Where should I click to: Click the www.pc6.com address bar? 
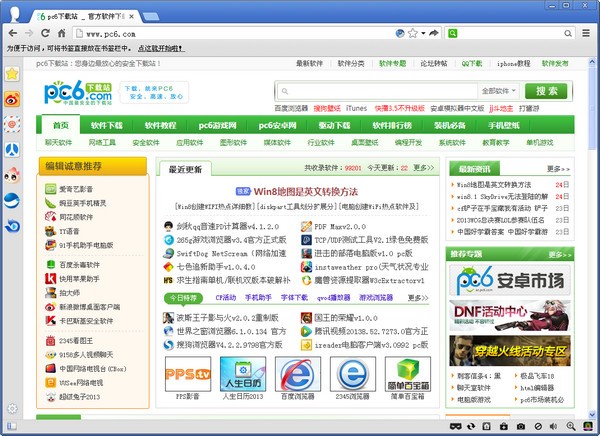233,34
